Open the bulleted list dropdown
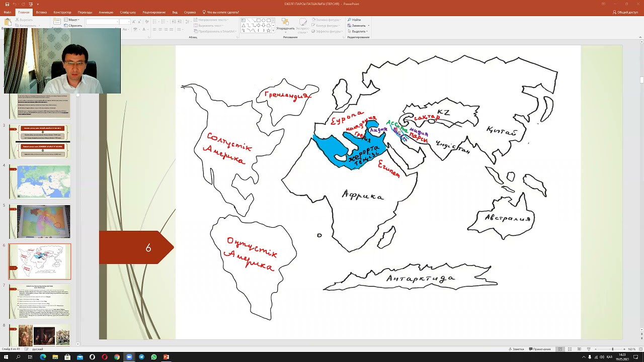This screenshot has height=362, width=644. coord(156,22)
